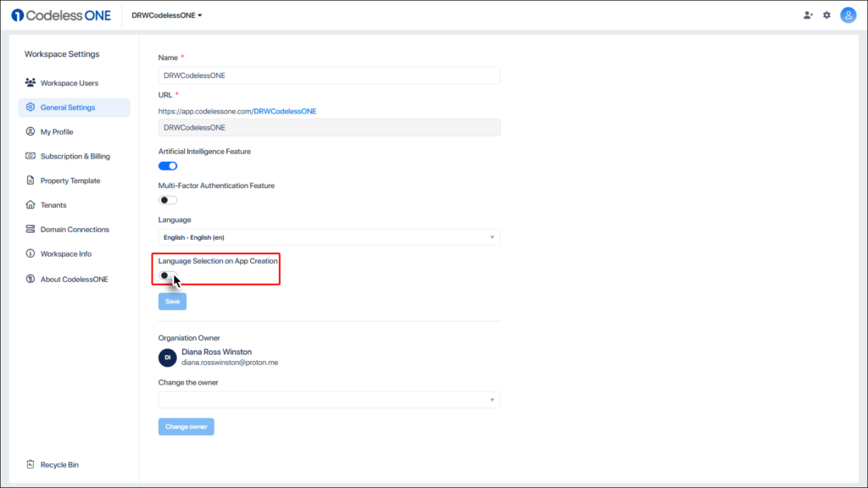868x488 pixels.
Task: Click the Workspace Users people icon
Action: [31, 82]
